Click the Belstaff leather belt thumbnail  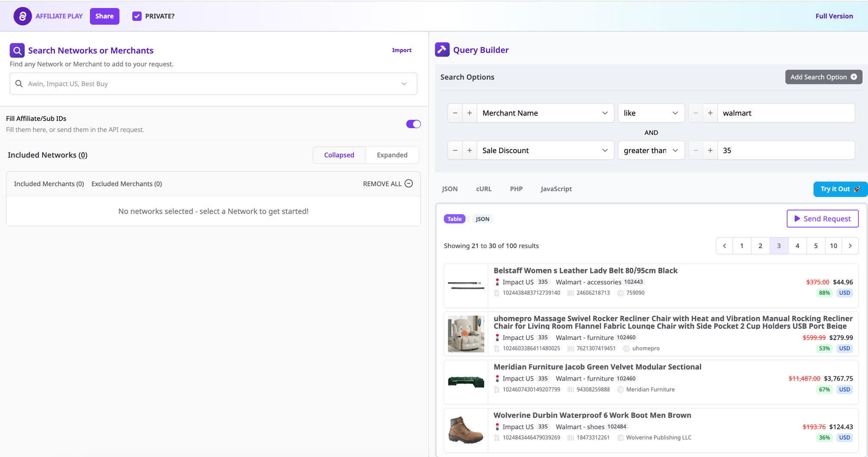pos(466,285)
